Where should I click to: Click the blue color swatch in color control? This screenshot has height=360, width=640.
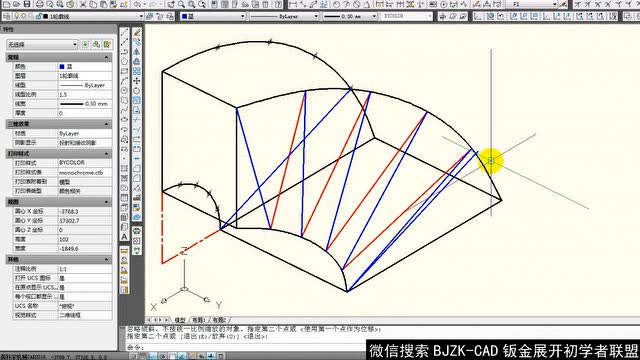tap(184, 16)
